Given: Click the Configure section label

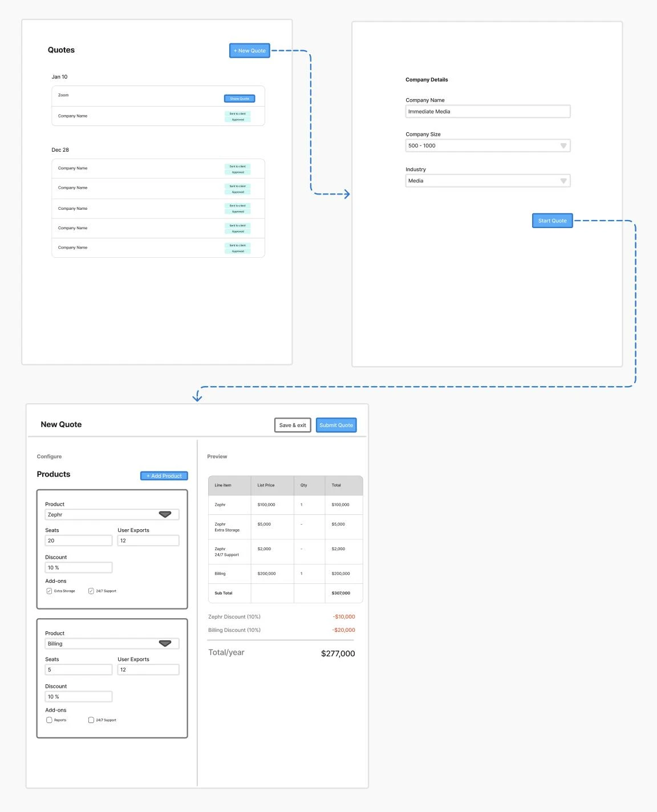Looking at the screenshot, I should [49, 457].
